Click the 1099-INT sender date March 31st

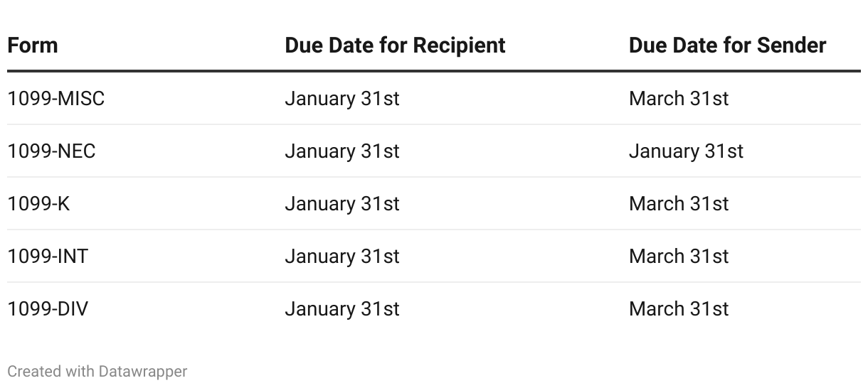pyautogui.click(x=679, y=257)
